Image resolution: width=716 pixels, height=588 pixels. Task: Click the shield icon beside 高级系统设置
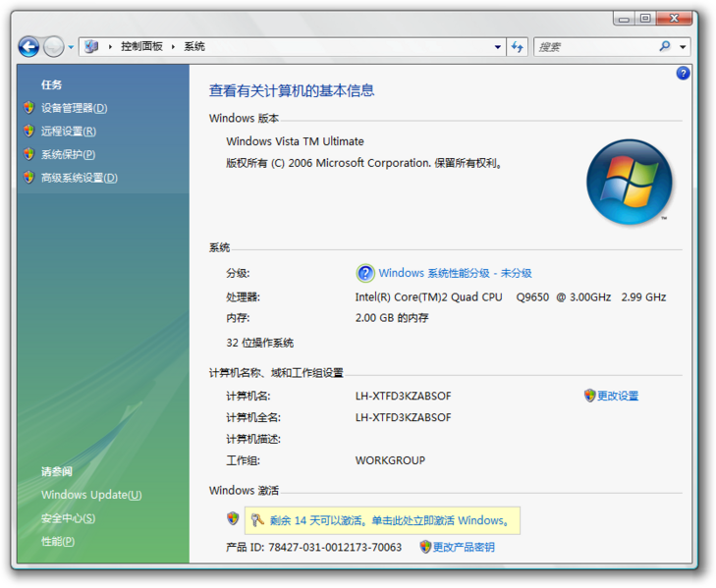pyautogui.click(x=29, y=178)
